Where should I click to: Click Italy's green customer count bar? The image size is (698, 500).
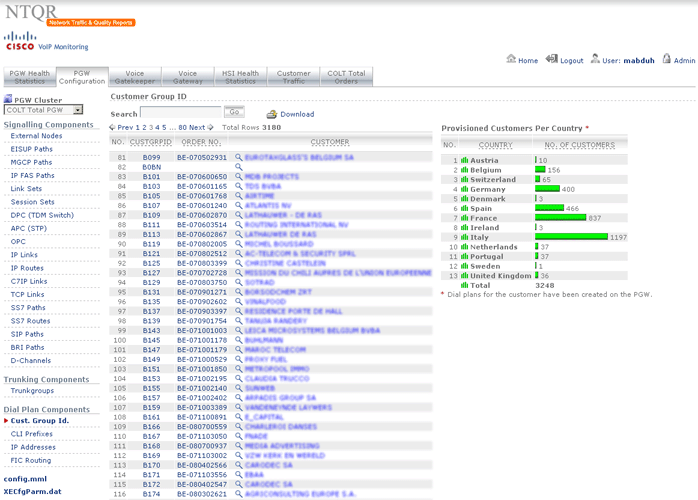tap(571, 237)
